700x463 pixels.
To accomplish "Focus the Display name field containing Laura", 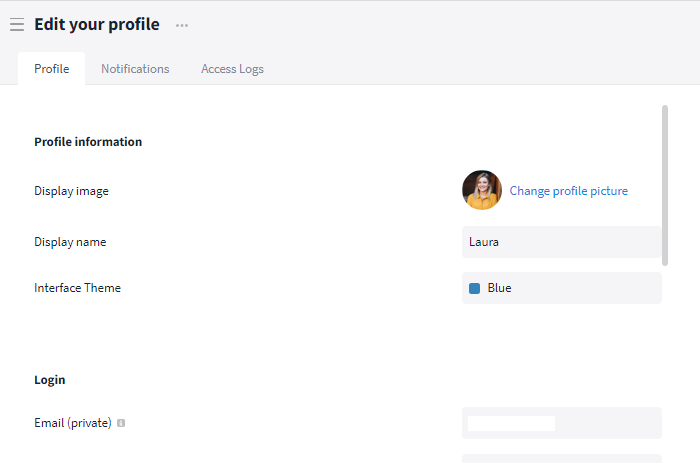I will click(560, 242).
